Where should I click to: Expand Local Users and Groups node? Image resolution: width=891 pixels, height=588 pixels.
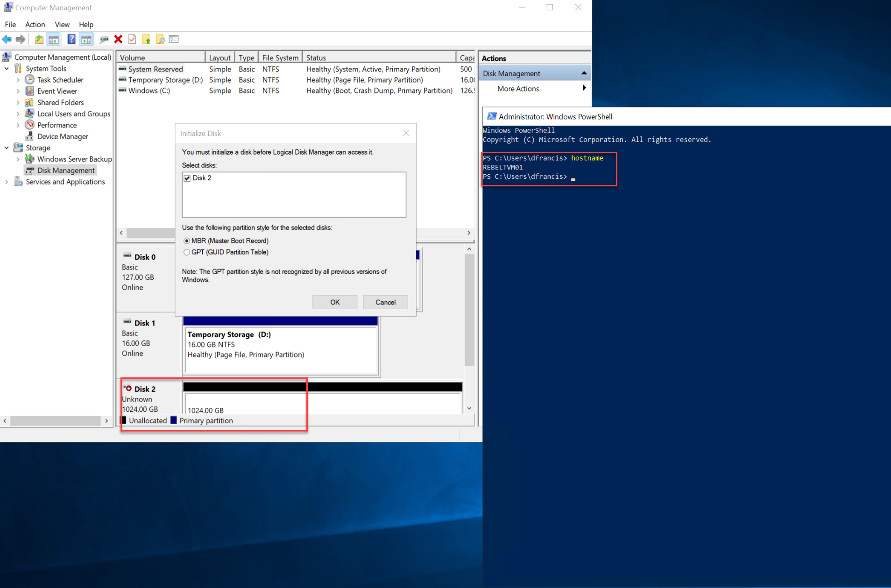(x=18, y=113)
